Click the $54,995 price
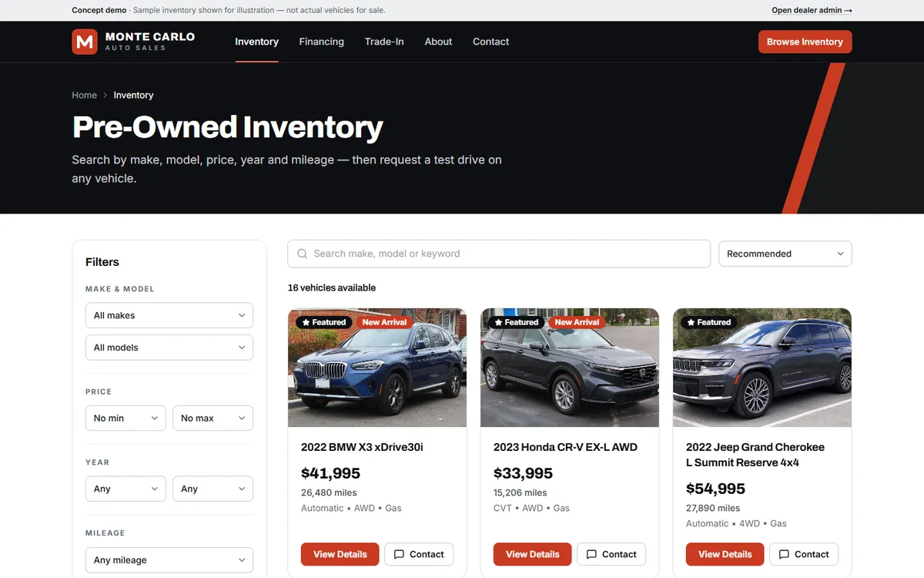This screenshot has height=578, width=924. click(x=715, y=489)
